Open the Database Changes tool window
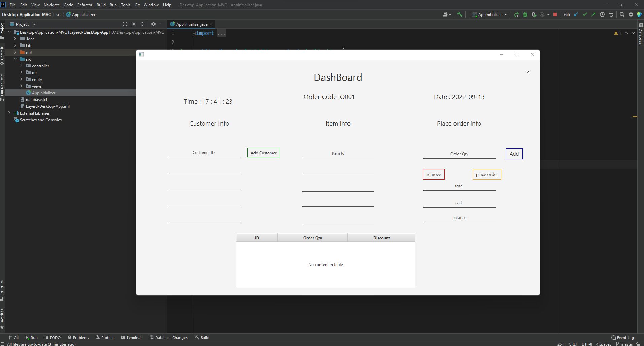 click(169, 337)
